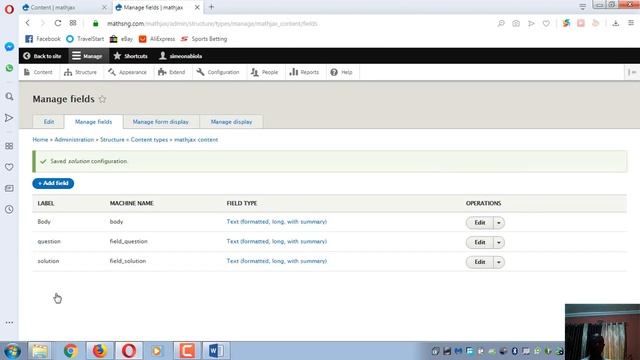Open Structure admin menu
The height and width of the screenshot is (360, 640).
80,72
